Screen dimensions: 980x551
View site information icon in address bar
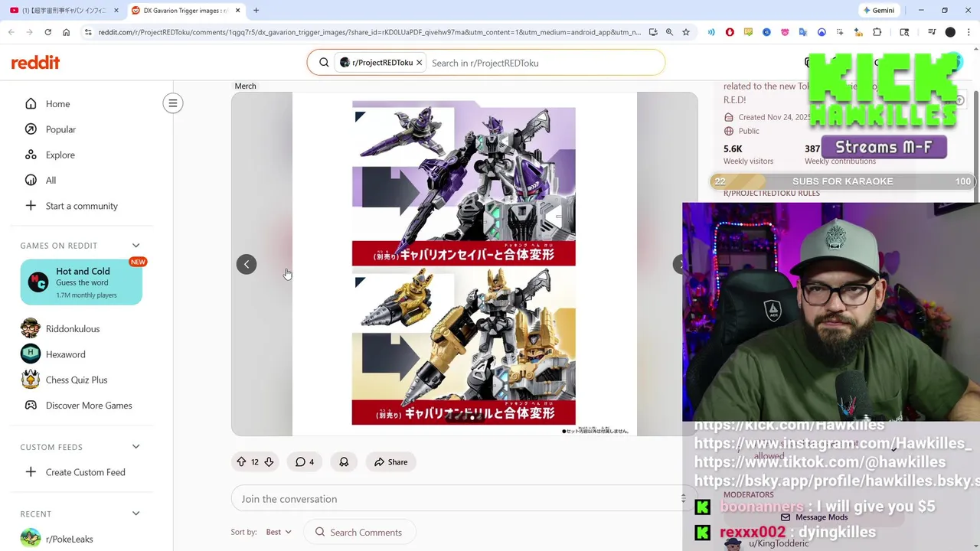88,32
